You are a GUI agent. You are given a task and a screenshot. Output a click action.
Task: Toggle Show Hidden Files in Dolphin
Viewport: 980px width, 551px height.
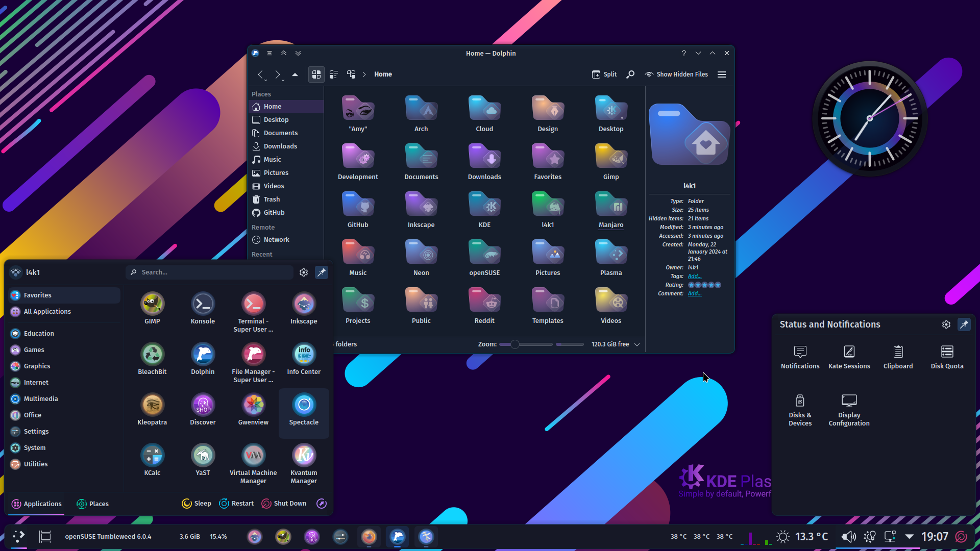click(x=676, y=74)
